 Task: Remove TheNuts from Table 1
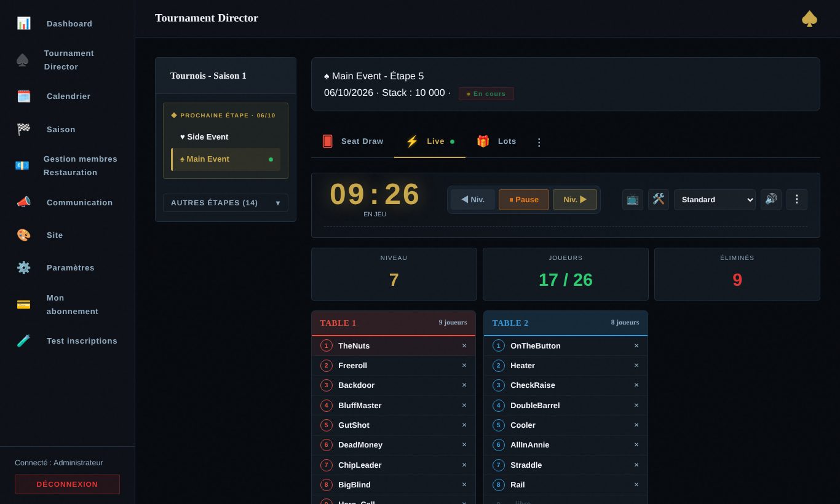tap(464, 345)
